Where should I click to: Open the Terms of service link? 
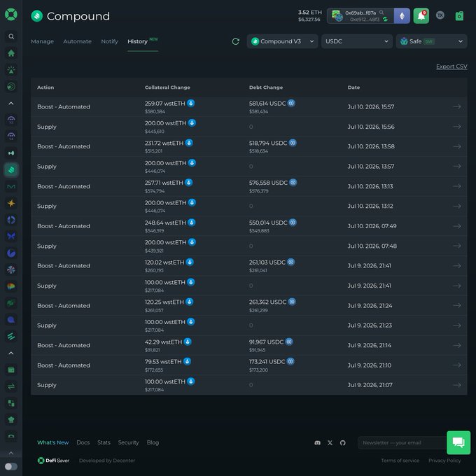click(400, 461)
